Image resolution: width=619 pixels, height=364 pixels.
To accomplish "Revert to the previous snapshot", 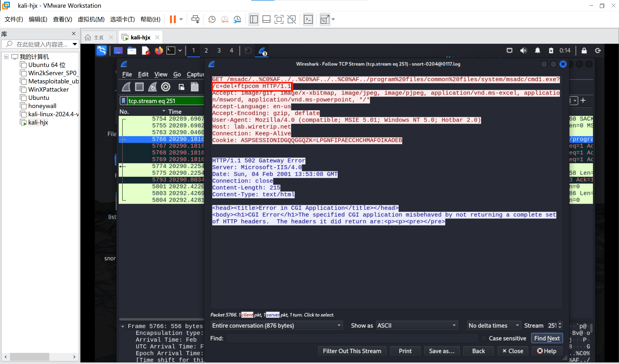I will pos(225,19).
